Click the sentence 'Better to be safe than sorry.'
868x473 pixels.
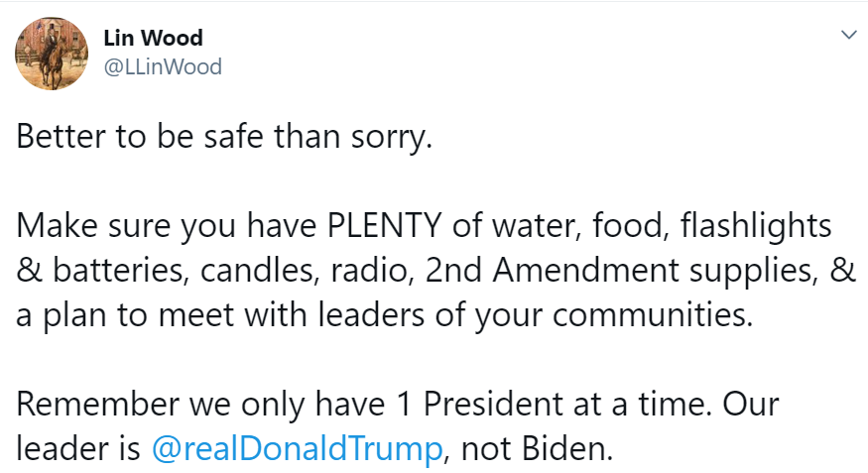(225, 136)
